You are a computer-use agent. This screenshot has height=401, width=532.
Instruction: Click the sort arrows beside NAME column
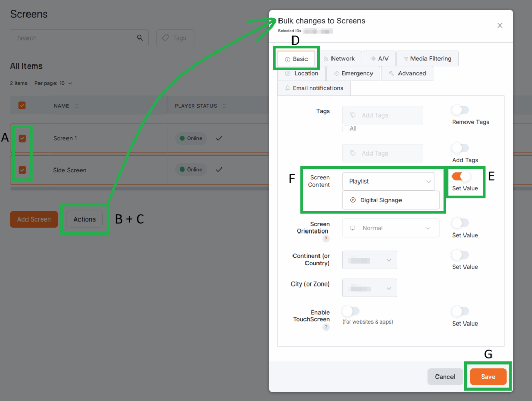[77, 106]
